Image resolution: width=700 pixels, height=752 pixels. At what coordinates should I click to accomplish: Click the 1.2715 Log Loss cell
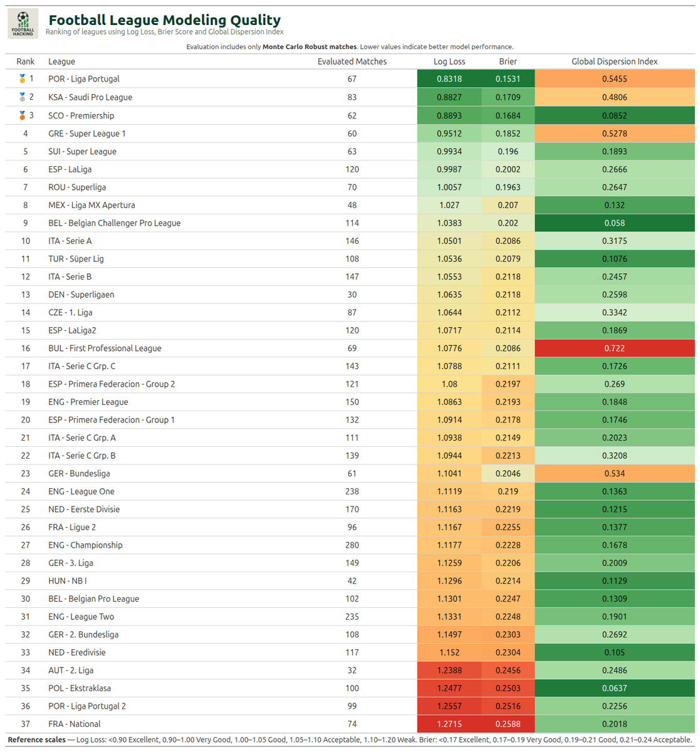[x=449, y=724]
